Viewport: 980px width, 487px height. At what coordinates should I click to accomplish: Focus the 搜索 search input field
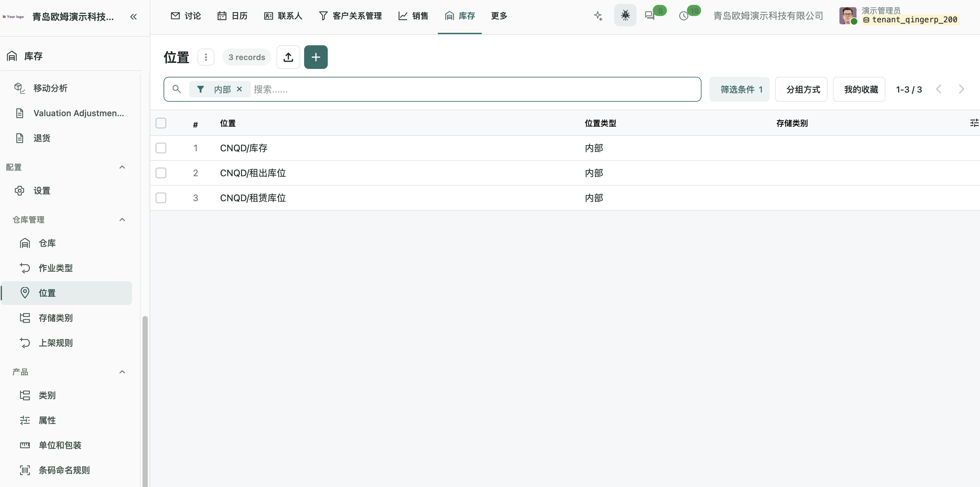click(476, 89)
